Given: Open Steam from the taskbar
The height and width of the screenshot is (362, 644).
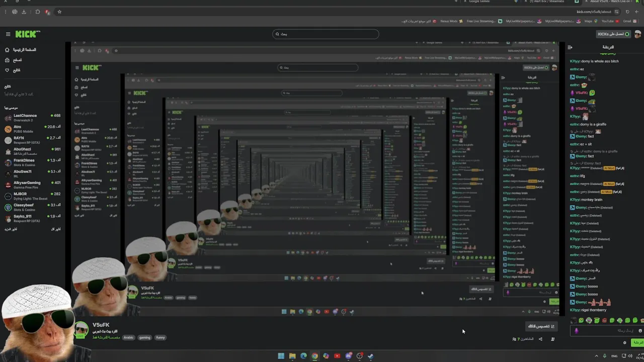Looking at the screenshot, I should (371, 356).
